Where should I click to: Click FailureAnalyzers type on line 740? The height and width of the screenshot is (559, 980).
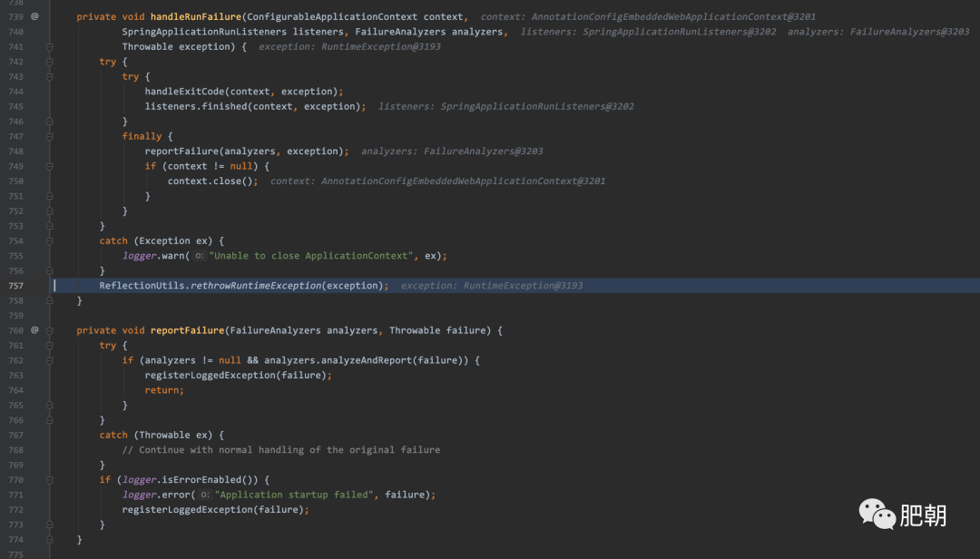coord(401,31)
